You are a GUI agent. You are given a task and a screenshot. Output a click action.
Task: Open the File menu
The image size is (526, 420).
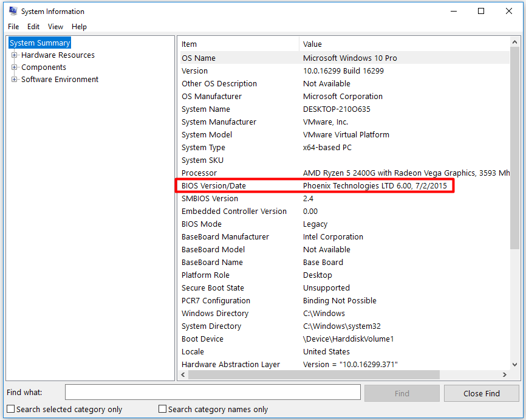click(x=13, y=27)
